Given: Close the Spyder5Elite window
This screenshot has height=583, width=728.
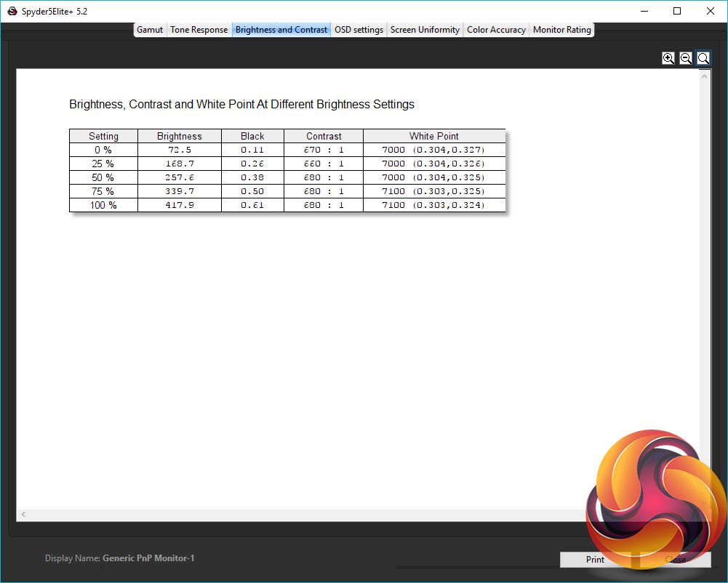Looking at the screenshot, I should (711, 11).
